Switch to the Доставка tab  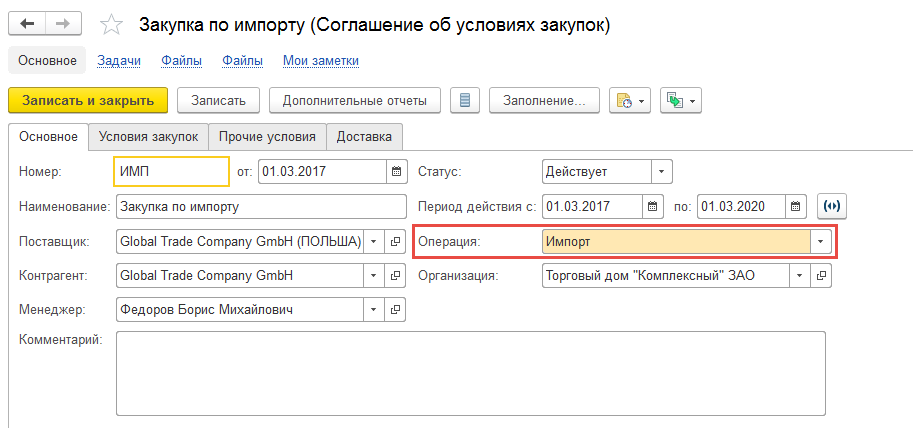(365, 136)
